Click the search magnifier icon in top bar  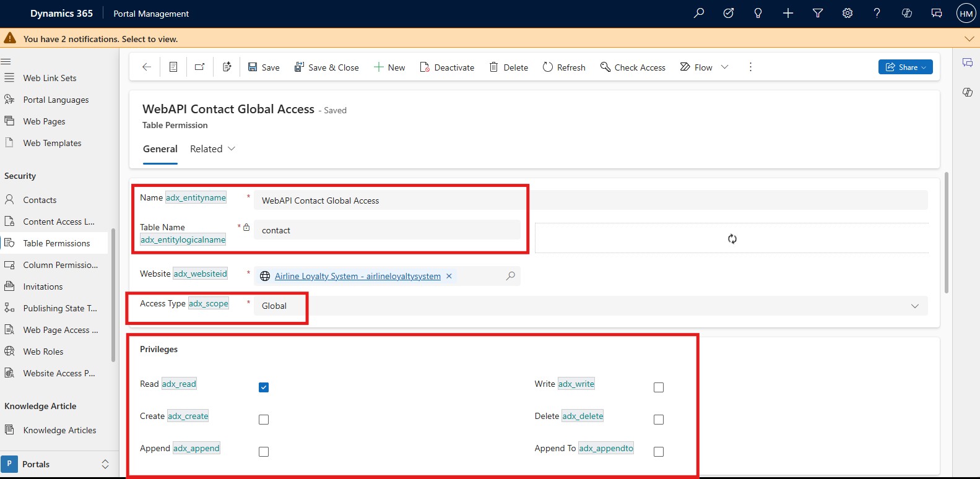coord(699,13)
